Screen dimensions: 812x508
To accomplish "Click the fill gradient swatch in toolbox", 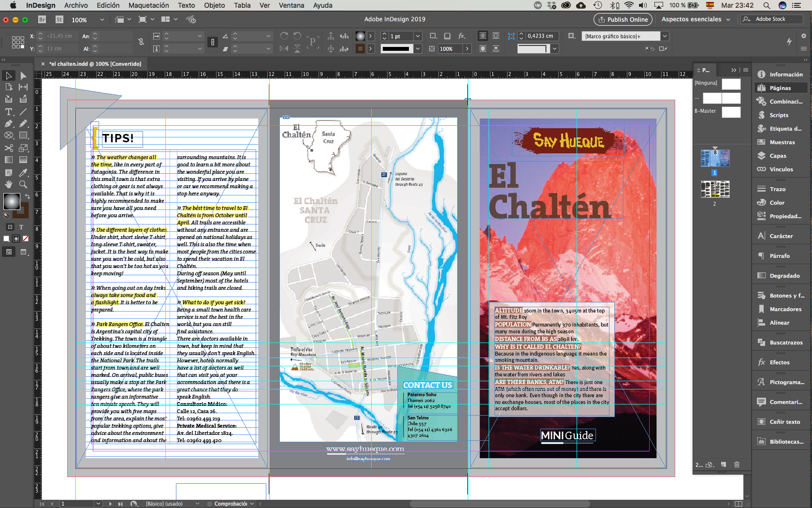I will pos(12,202).
